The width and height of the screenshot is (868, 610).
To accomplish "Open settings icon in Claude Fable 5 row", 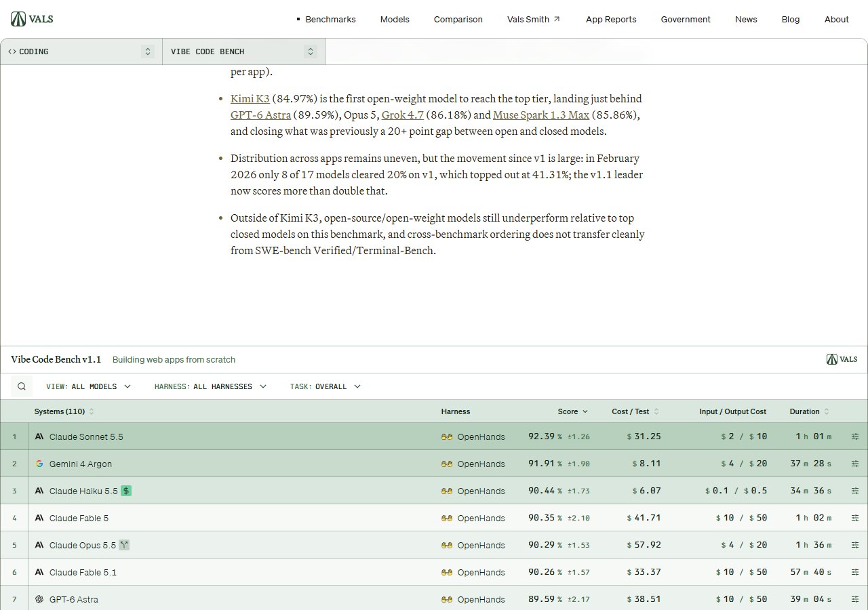I will 854,518.
